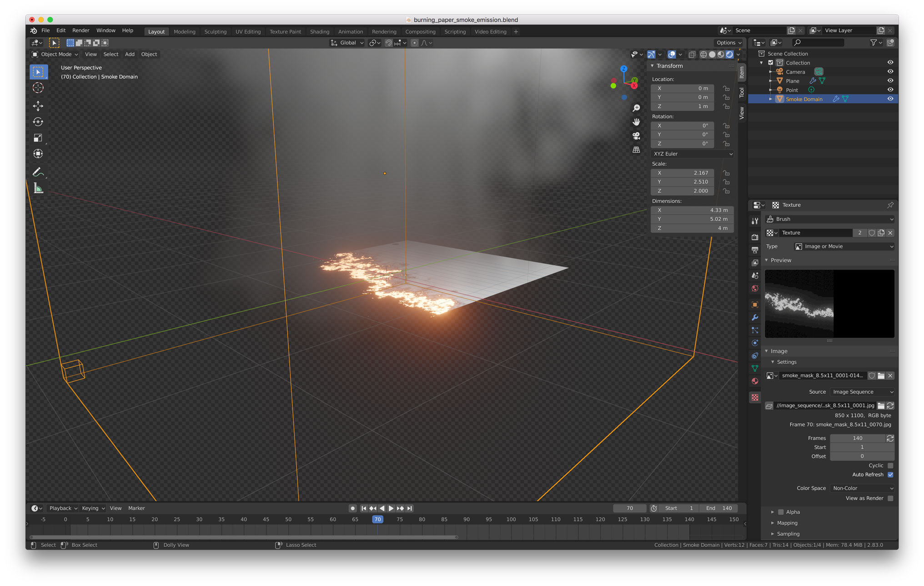Select the Measure tool
The image size is (924, 586).
[38, 188]
